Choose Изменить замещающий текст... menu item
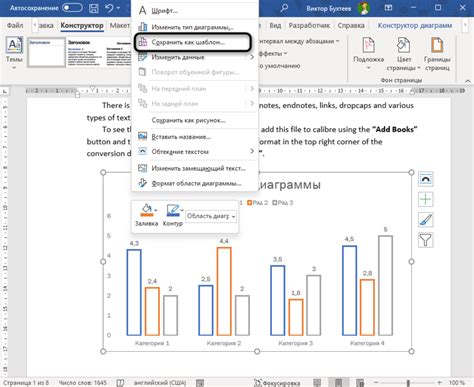Screen dimensions: 474x387 (x=195, y=168)
